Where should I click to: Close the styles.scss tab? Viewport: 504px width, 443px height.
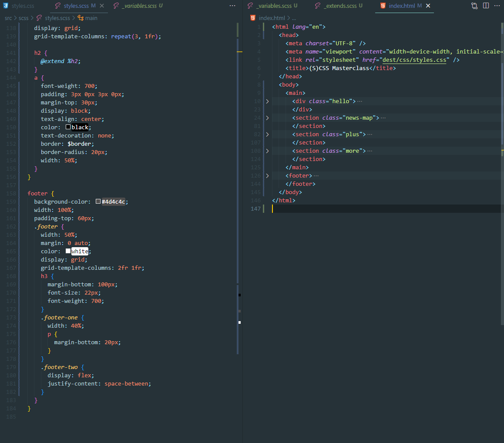point(102,6)
